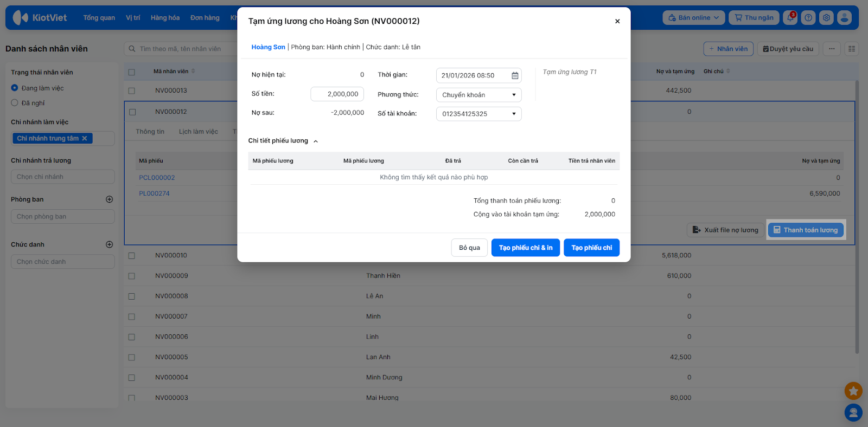Open the Số tài khoản dropdown
The width and height of the screenshot is (868, 427).
pos(478,114)
